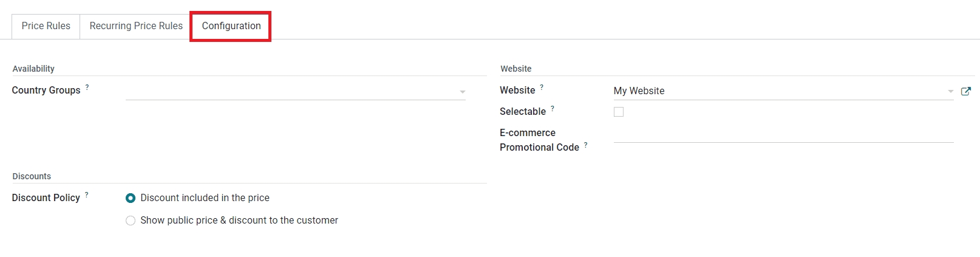The width and height of the screenshot is (980, 257).
Task: Click the Selectable label text
Action: coord(523,112)
